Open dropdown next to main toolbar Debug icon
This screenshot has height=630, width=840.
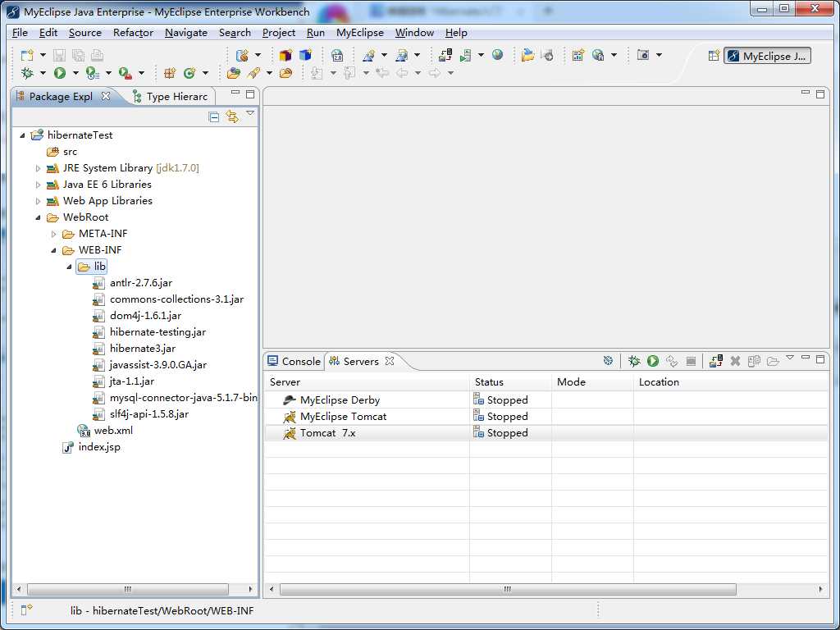(x=43, y=73)
